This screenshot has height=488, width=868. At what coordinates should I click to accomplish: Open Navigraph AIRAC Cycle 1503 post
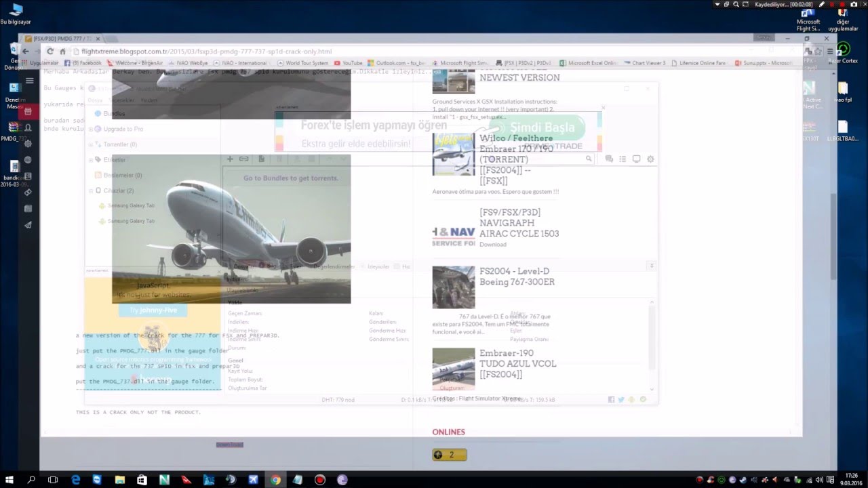pos(519,222)
